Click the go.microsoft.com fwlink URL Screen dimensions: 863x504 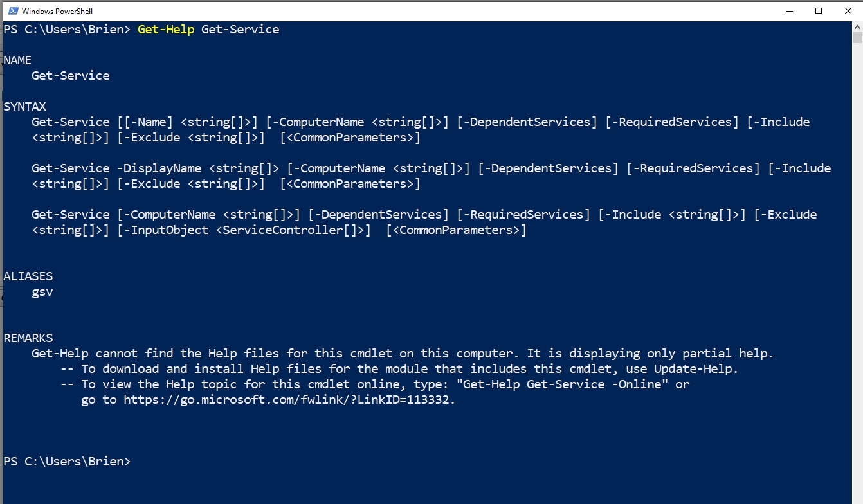click(x=289, y=400)
